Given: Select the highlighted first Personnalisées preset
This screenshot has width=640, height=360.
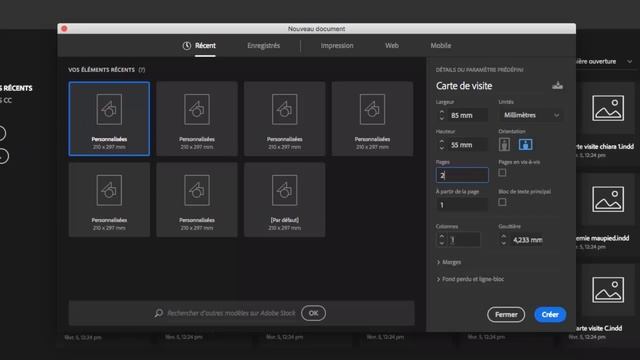Looking at the screenshot, I should (x=109, y=118).
